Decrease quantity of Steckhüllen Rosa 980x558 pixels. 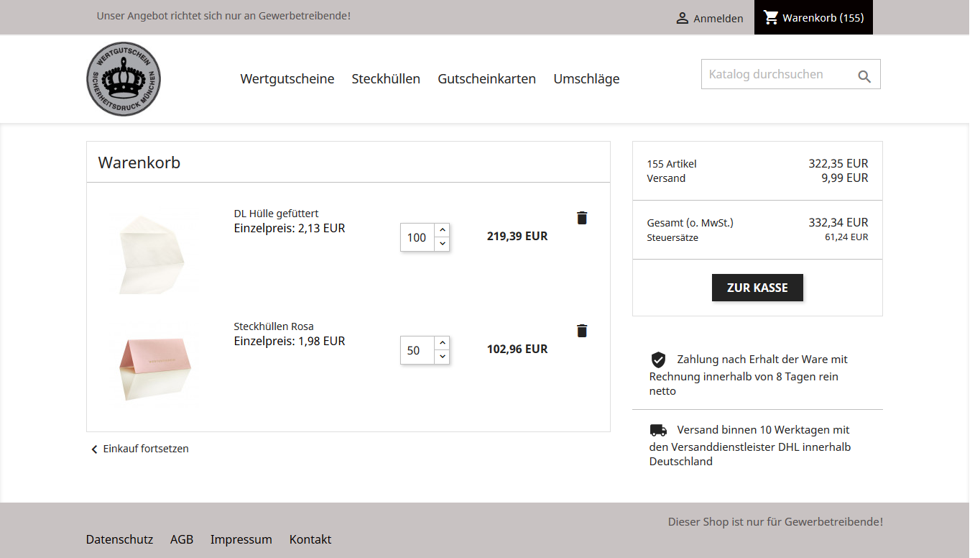[443, 357]
